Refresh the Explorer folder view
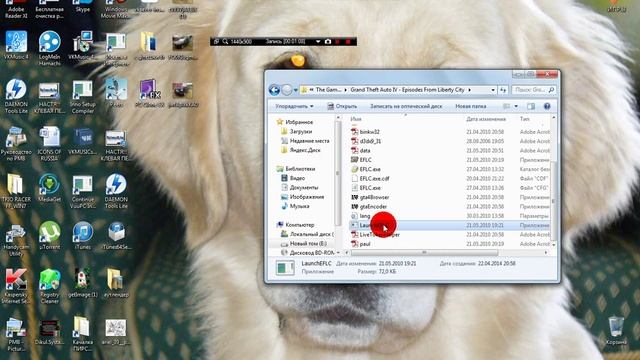640x360 pixels. tap(503, 90)
